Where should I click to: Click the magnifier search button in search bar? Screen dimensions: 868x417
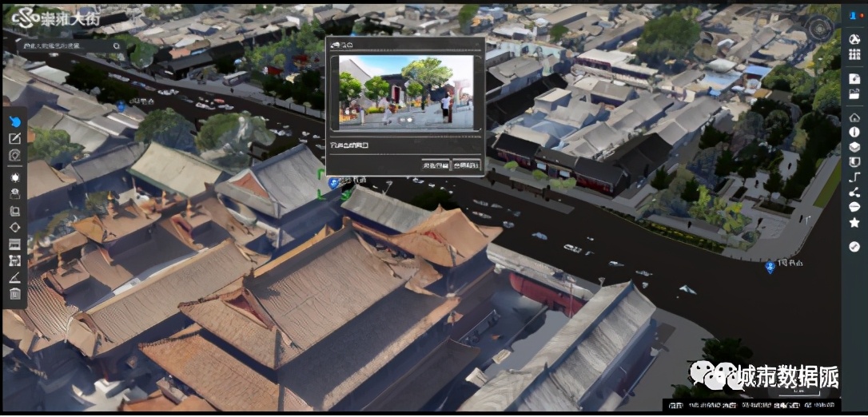tap(117, 46)
